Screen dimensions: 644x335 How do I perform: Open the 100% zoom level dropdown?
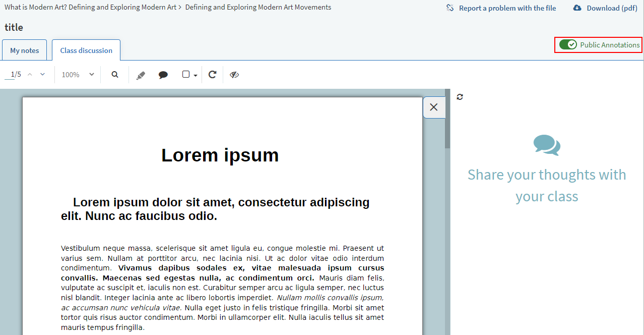point(78,75)
